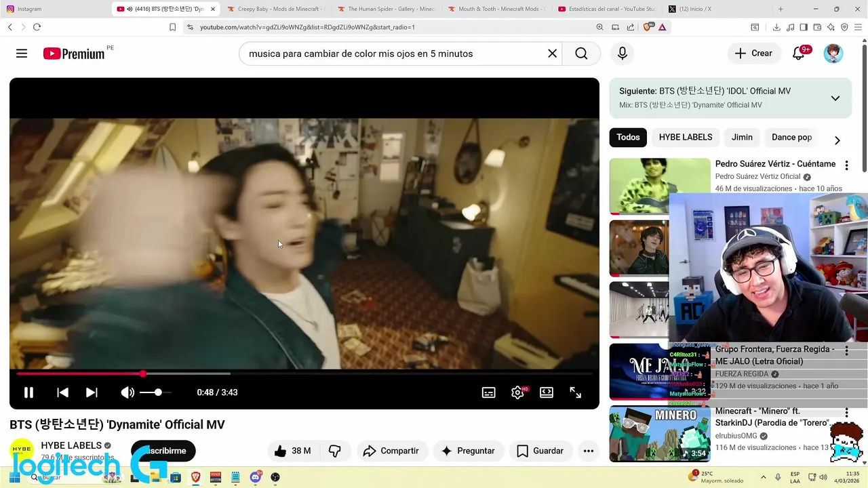The height and width of the screenshot is (488, 868).
Task: Adjust the player volume slider
Action: click(155, 392)
